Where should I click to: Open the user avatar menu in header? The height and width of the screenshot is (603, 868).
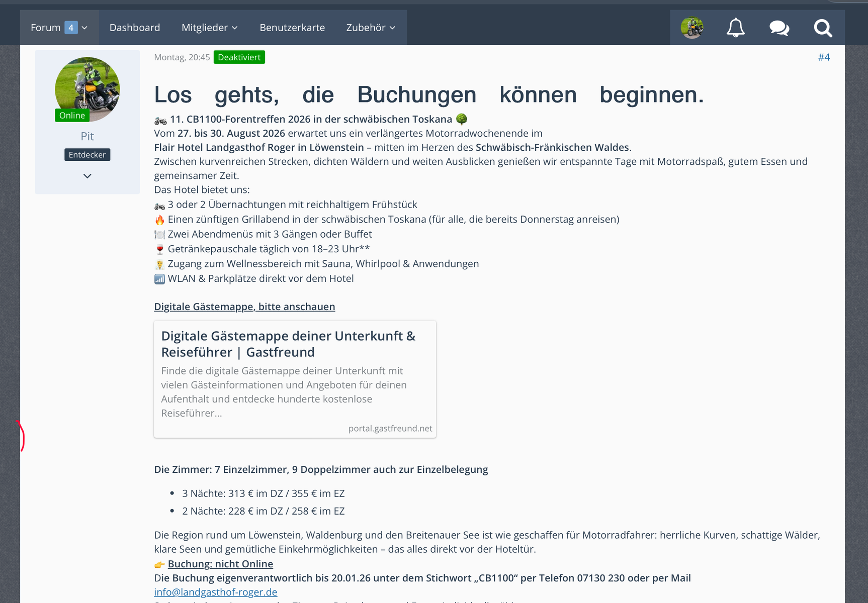(x=692, y=28)
